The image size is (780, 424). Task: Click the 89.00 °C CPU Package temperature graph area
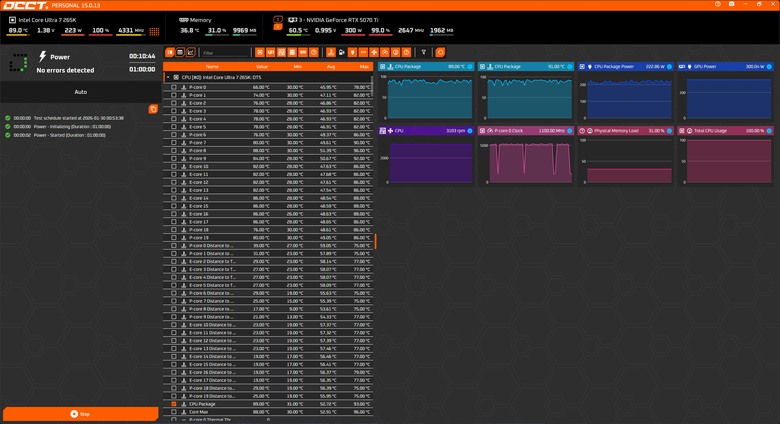pyautogui.click(x=430, y=98)
